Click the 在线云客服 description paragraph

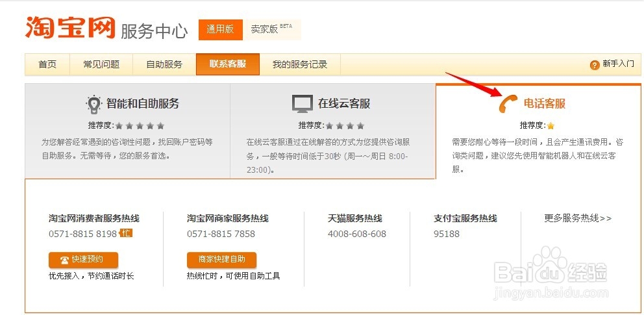pos(328,156)
